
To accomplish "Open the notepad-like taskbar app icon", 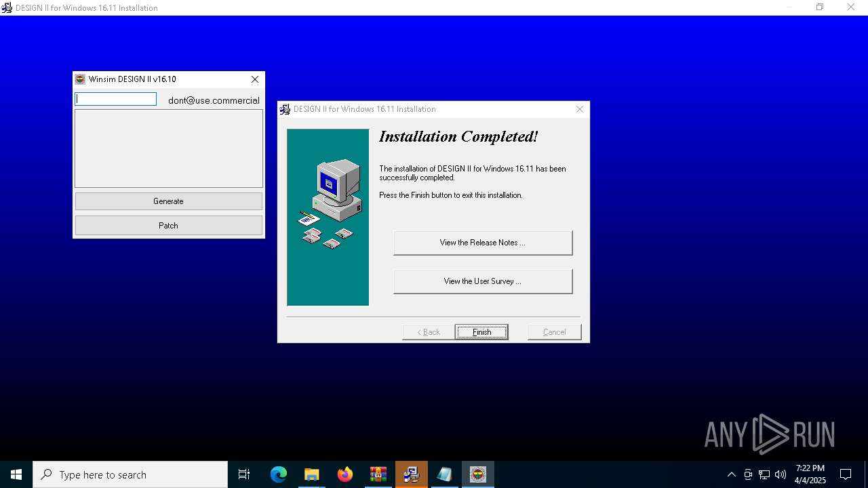I will [445, 474].
